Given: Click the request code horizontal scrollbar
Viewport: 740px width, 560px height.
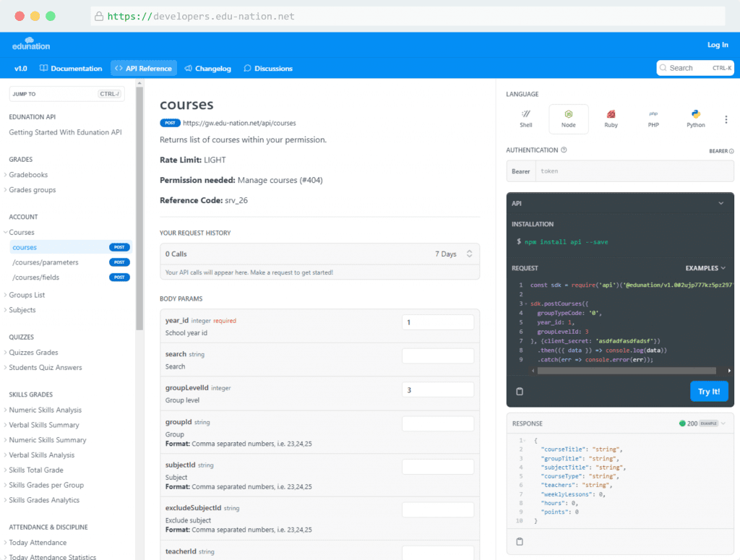Looking at the screenshot, I should pyautogui.click(x=627, y=371).
